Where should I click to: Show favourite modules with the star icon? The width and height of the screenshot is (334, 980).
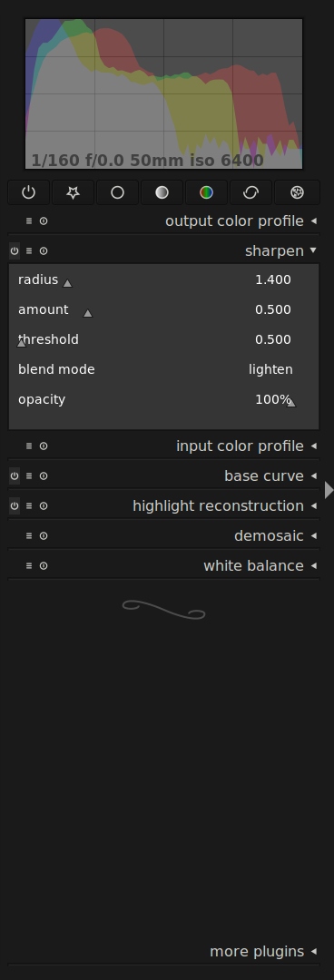point(74,192)
